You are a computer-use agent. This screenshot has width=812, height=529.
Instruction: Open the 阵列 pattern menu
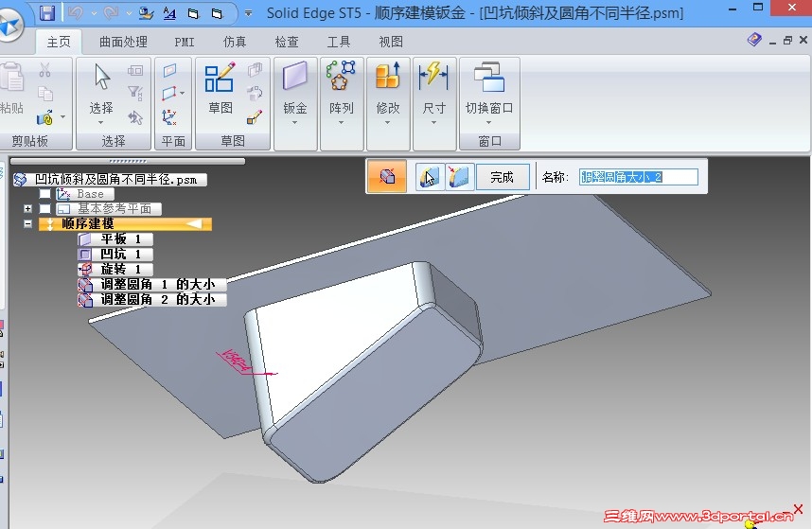coord(342,93)
